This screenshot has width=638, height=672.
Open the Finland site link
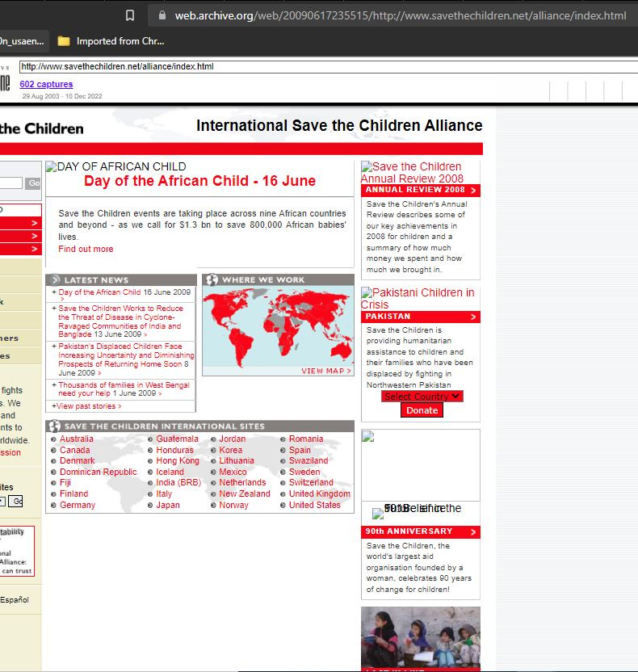click(73, 493)
